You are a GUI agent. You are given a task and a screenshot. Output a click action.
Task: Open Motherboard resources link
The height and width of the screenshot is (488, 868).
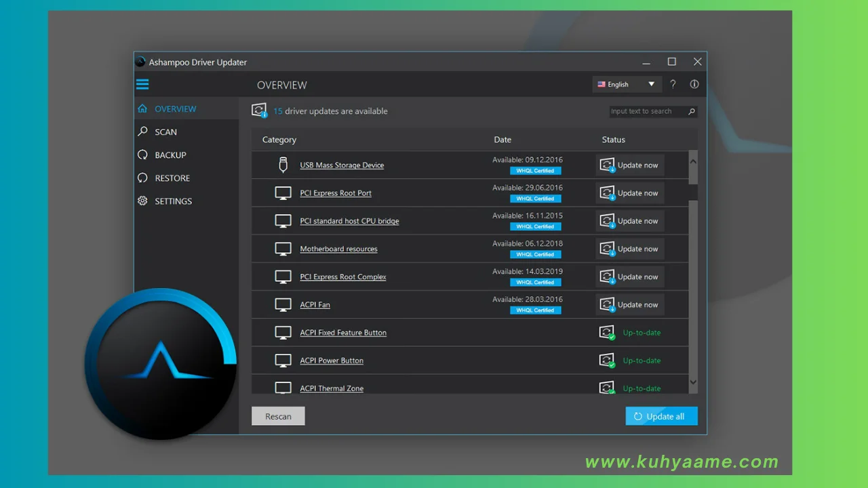tap(338, 249)
